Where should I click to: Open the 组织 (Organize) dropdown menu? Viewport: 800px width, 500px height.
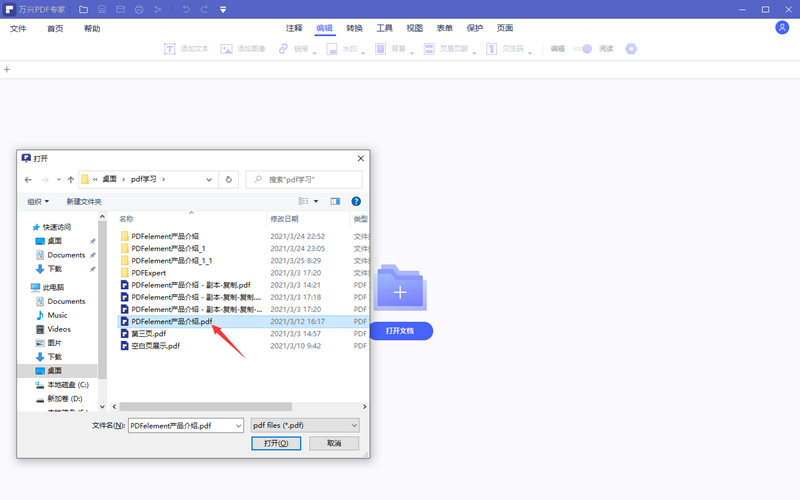click(x=38, y=201)
